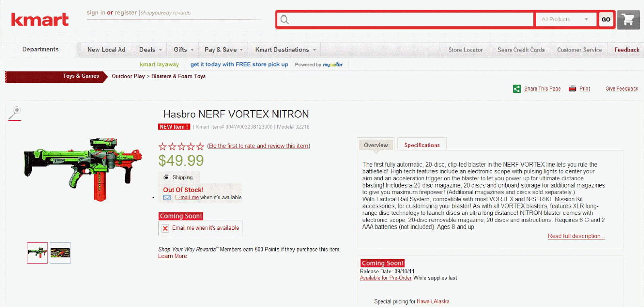
Task: Click the NEW Item badge
Action: 174,127
